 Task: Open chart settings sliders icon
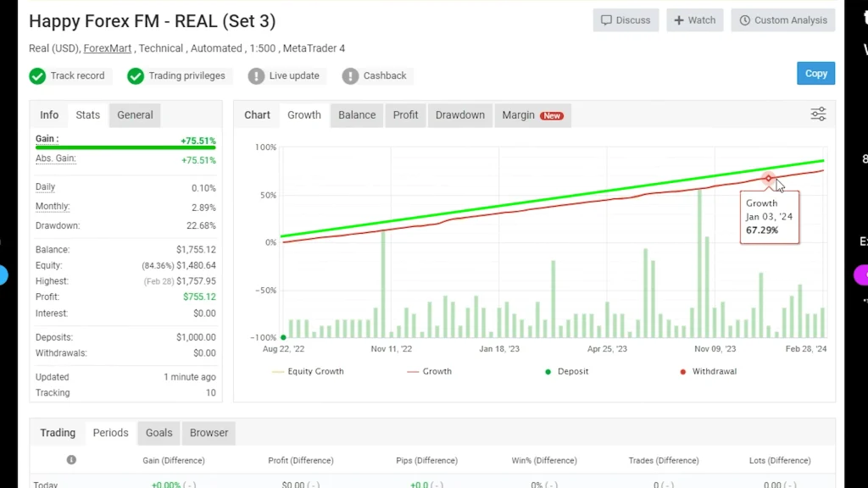coord(818,114)
